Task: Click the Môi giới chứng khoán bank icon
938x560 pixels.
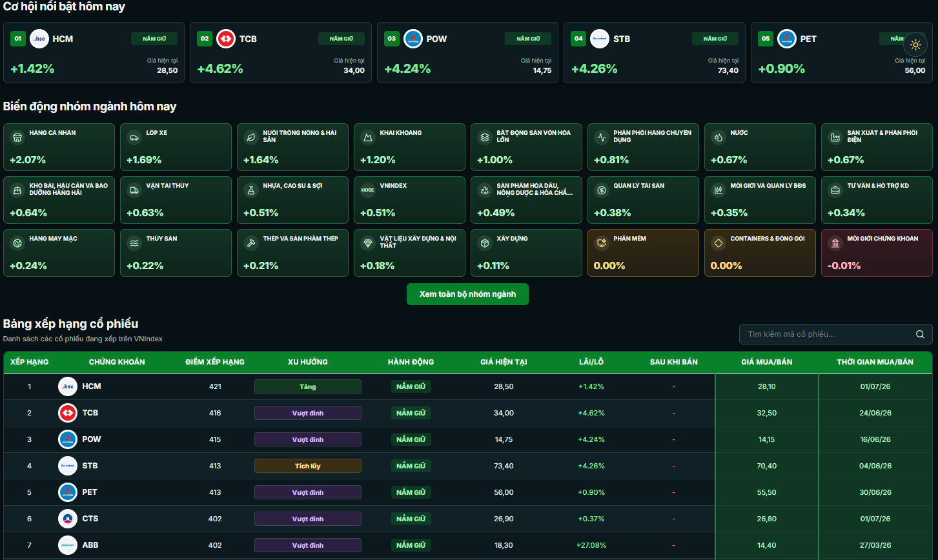Action: pyautogui.click(x=835, y=243)
